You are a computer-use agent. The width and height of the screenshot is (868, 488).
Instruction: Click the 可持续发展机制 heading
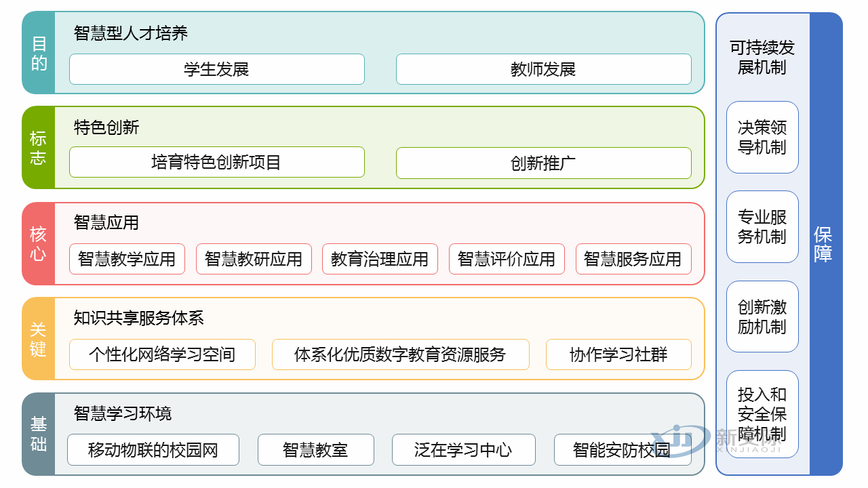click(762, 58)
